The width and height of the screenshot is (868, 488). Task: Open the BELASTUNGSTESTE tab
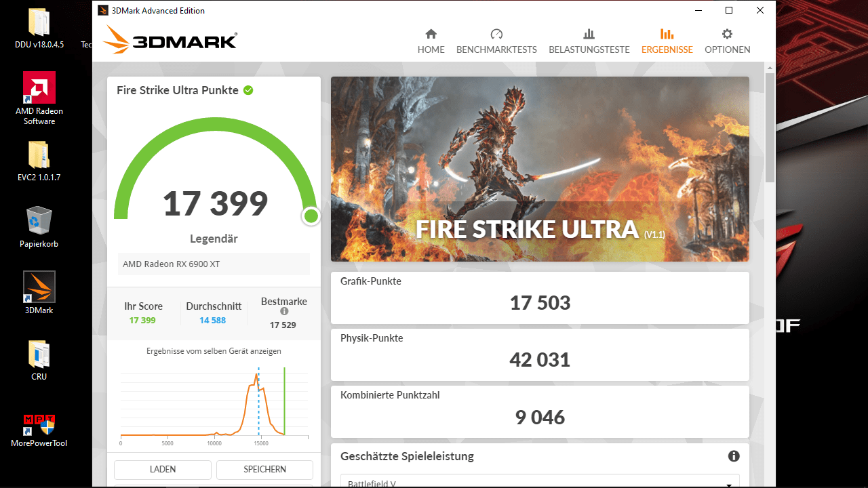589,41
